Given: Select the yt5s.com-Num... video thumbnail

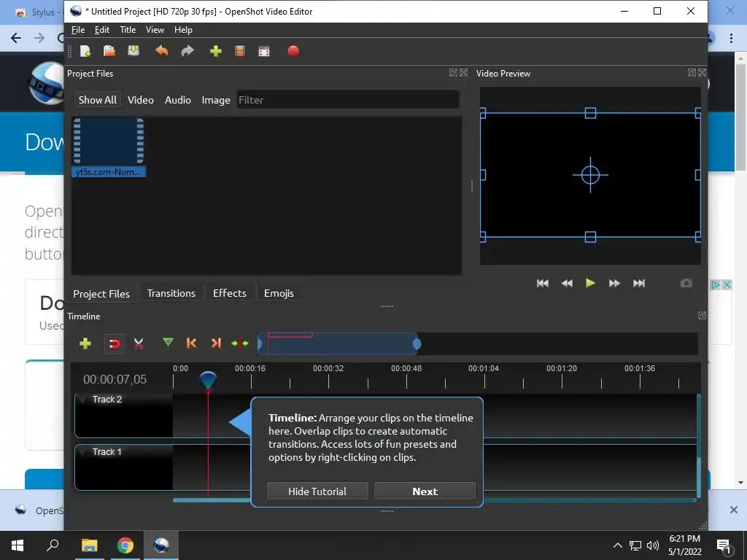Looking at the screenshot, I should tap(109, 147).
